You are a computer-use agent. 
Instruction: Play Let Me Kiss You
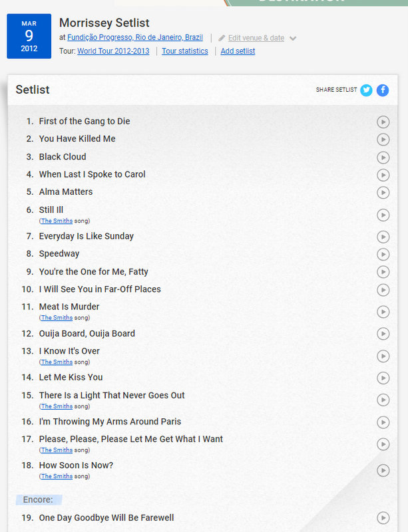[x=383, y=378]
